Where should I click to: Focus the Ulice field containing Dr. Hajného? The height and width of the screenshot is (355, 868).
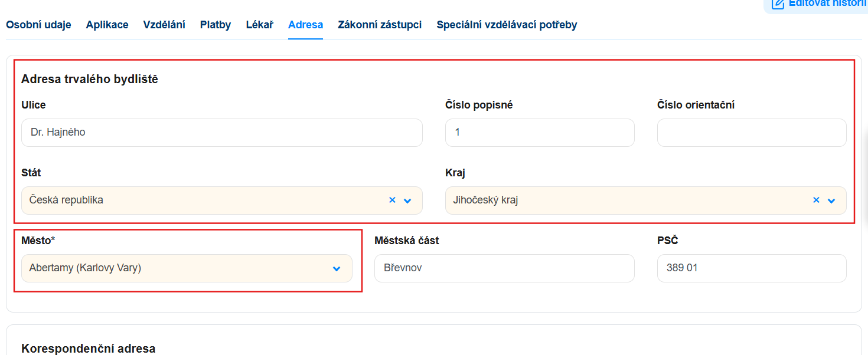click(222, 133)
